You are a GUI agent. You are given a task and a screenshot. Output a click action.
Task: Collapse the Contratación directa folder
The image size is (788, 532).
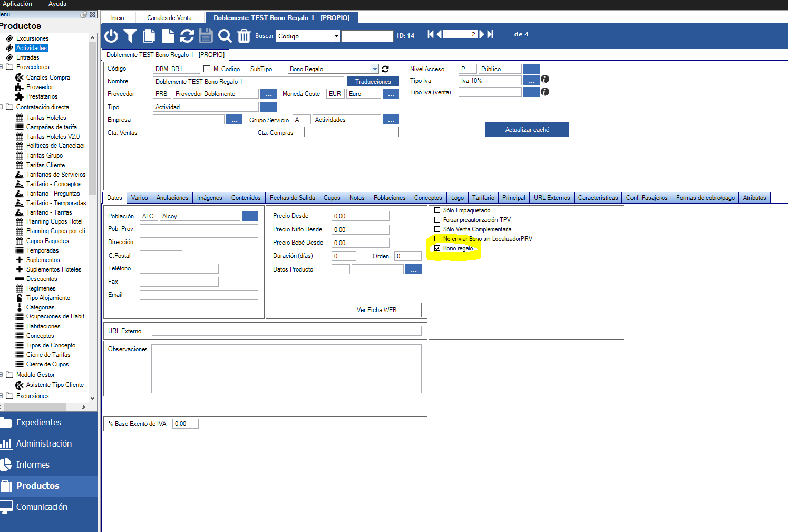pos(2,107)
